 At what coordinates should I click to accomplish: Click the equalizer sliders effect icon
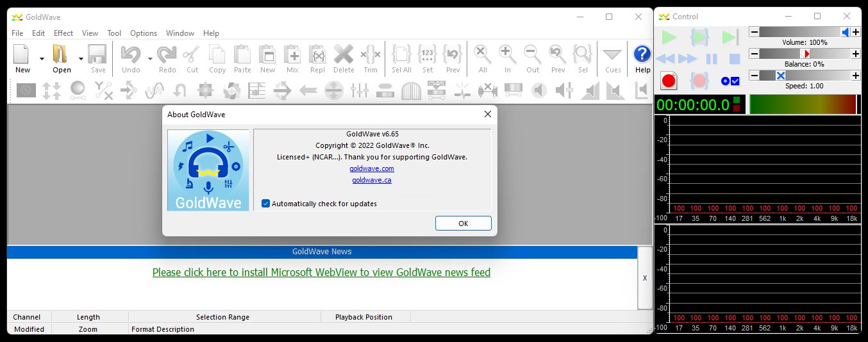click(x=360, y=91)
